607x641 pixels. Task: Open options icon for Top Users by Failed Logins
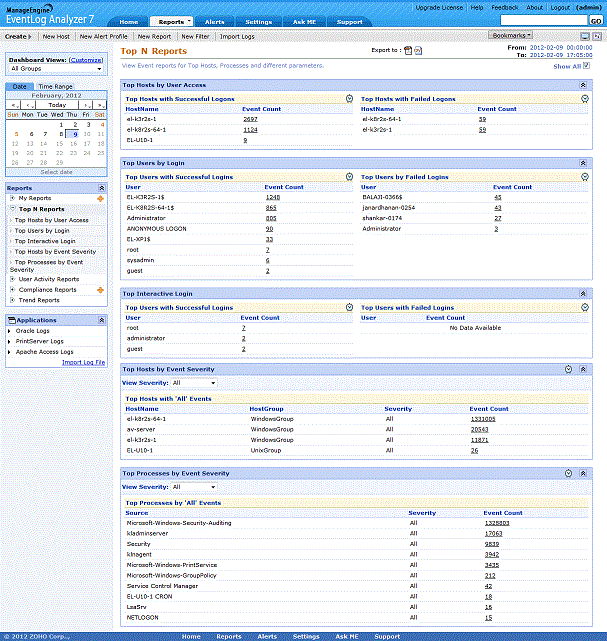[585, 177]
